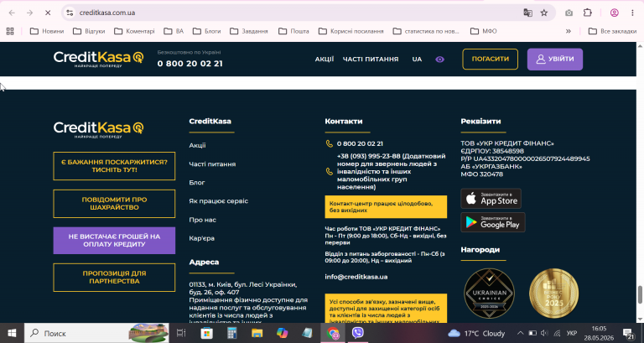Screen dimensions: 644x343
Task: Bookmark the page with the star icon
Action: (544, 13)
